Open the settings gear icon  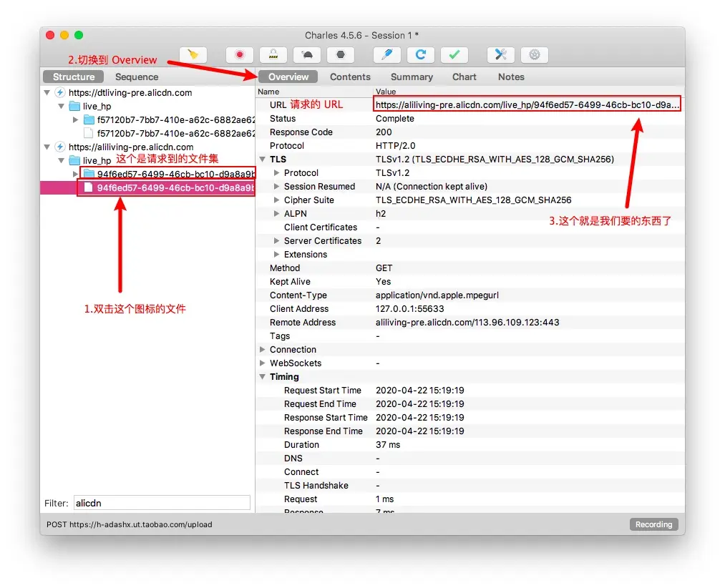pyautogui.click(x=535, y=55)
